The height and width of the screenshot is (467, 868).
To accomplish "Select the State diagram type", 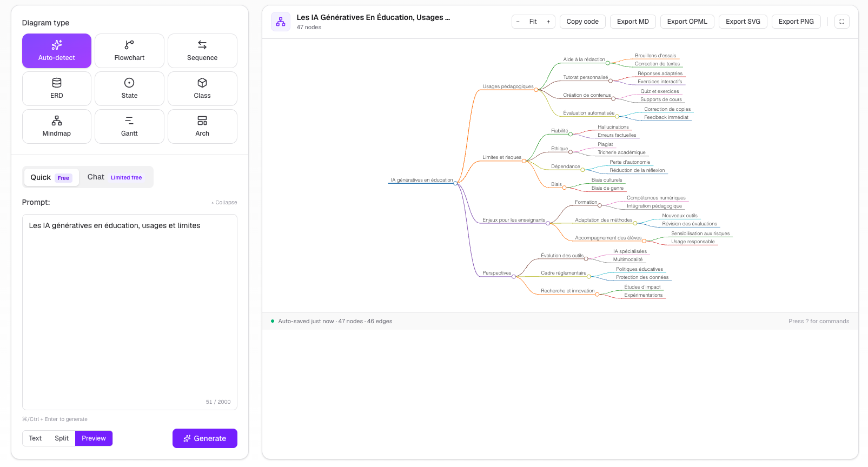I will (129, 89).
